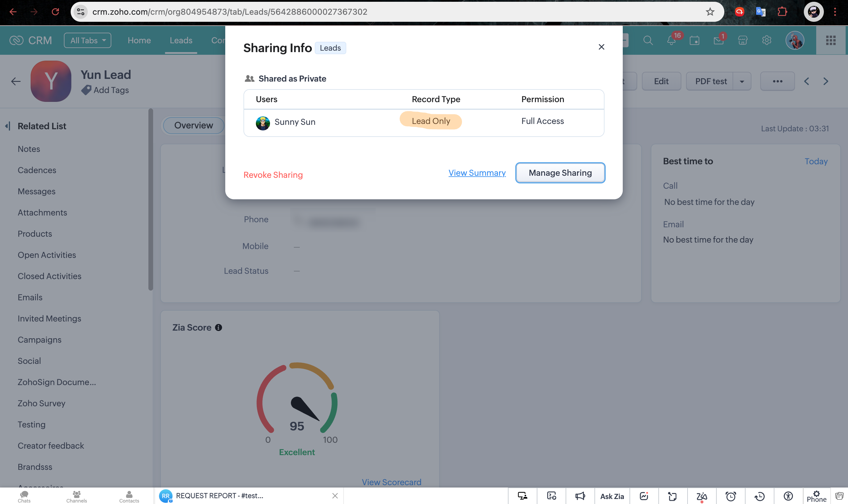The width and height of the screenshot is (848, 504).
Task: Collapse the Related List panel
Action: (7, 126)
